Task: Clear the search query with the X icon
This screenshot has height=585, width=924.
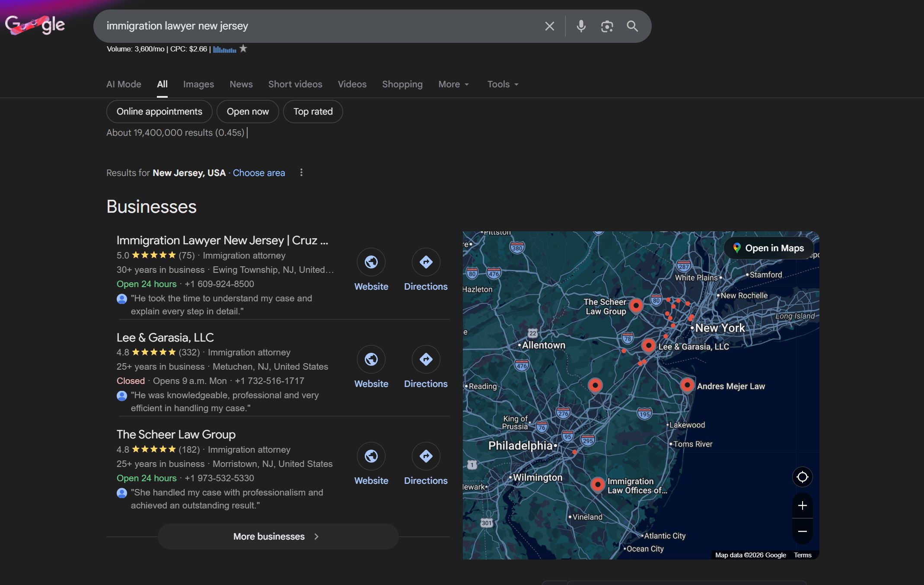Action: coord(549,26)
